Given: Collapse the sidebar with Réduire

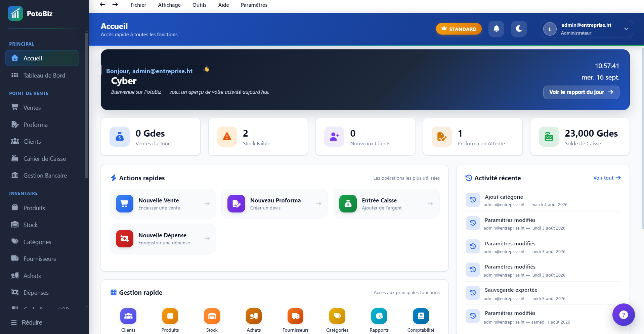Looking at the screenshot, I should pos(27,323).
